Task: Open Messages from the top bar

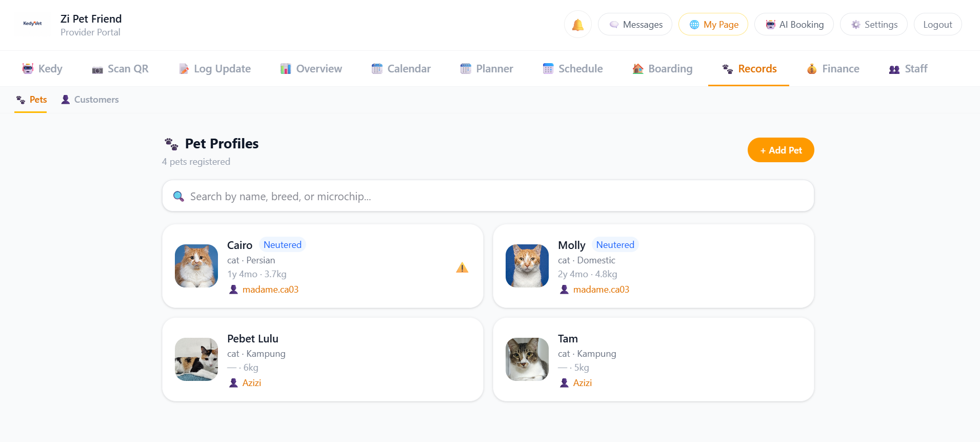Action: (635, 24)
